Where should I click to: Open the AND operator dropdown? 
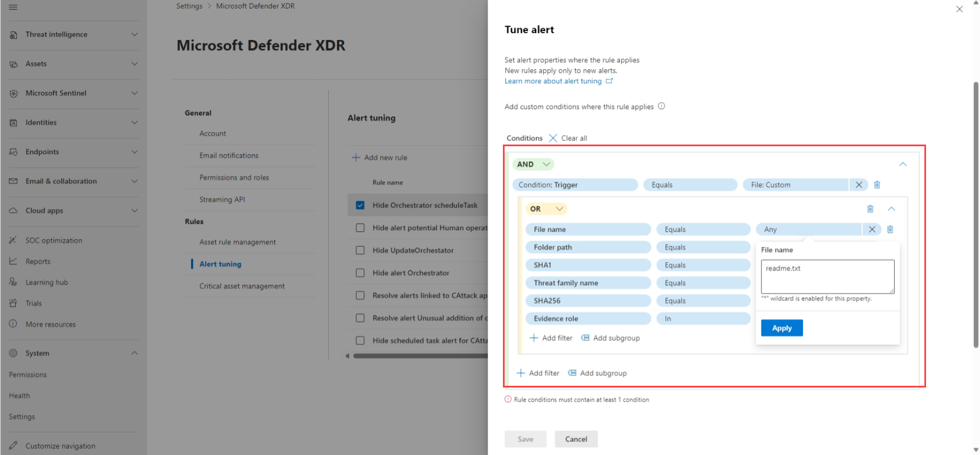533,164
